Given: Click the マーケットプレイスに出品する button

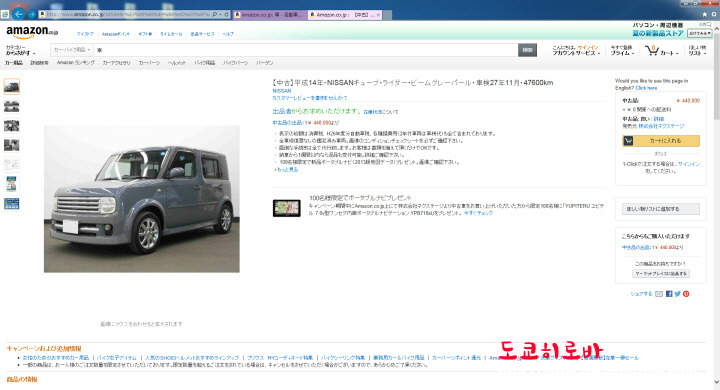Looking at the screenshot, I should [x=661, y=274].
